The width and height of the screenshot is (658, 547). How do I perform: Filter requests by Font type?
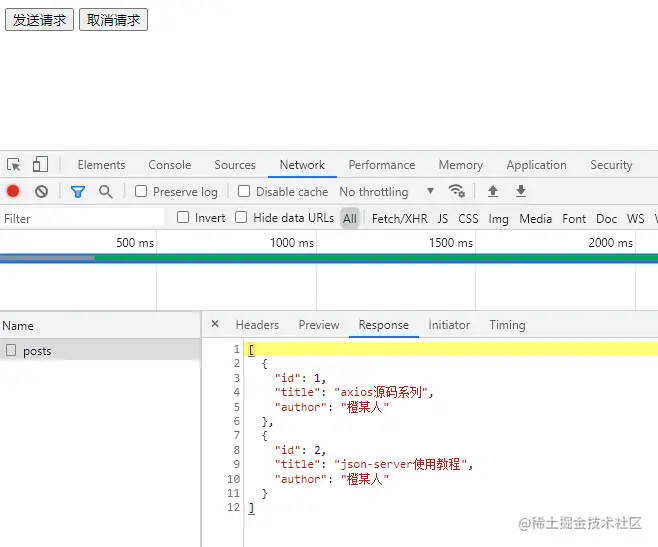(x=574, y=219)
